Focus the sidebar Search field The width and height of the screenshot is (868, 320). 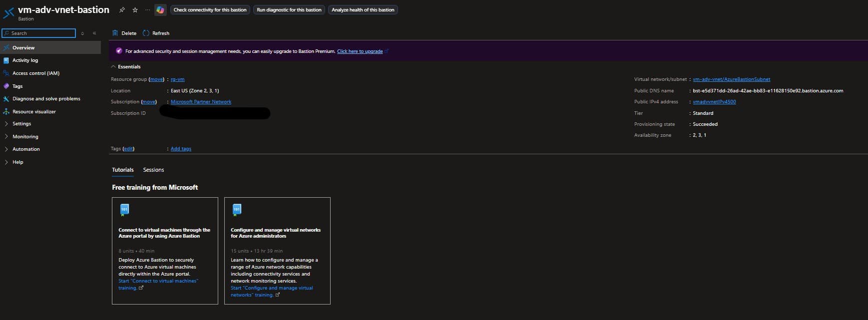(39, 33)
